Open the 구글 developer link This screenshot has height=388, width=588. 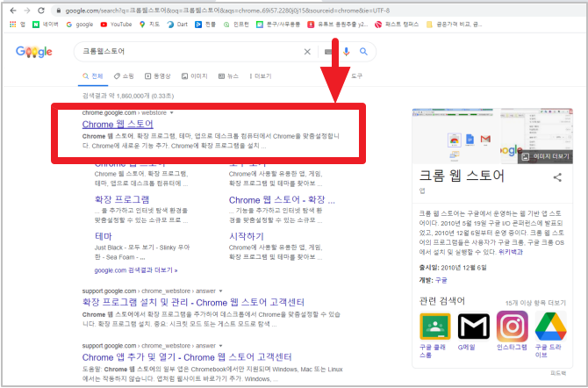click(x=441, y=280)
